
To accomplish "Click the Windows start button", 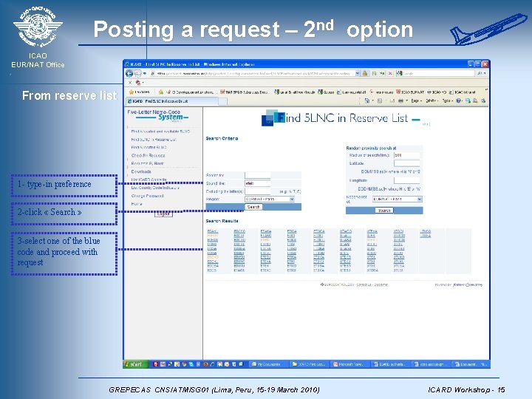I will click(x=135, y=364).
